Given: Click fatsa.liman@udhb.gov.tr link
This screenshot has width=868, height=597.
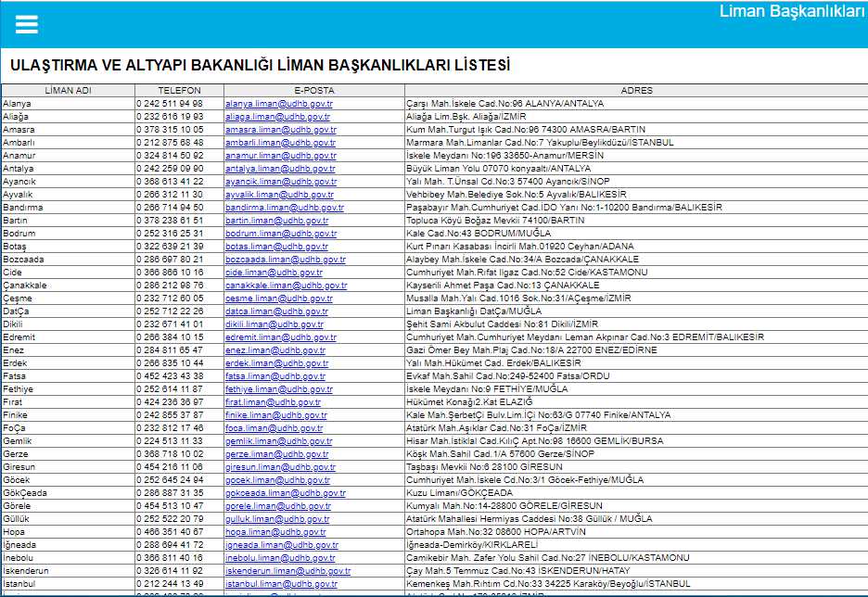Looking at the screenshot, I should pyautogui.click(x=275, y=376).
